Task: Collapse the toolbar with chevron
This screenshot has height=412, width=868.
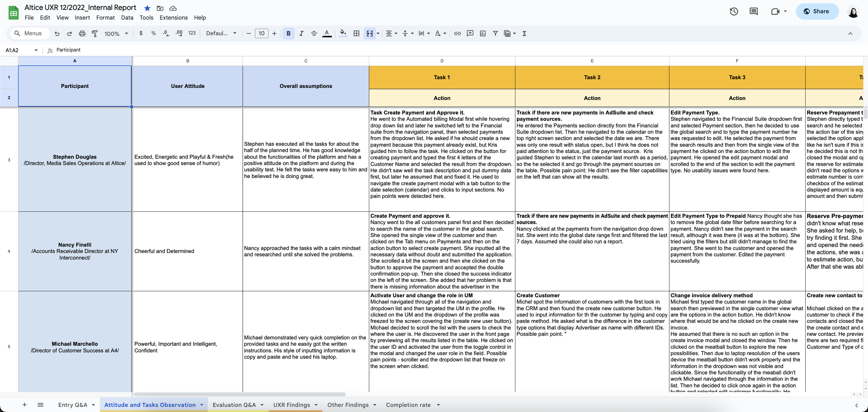Action: [850, 33]
